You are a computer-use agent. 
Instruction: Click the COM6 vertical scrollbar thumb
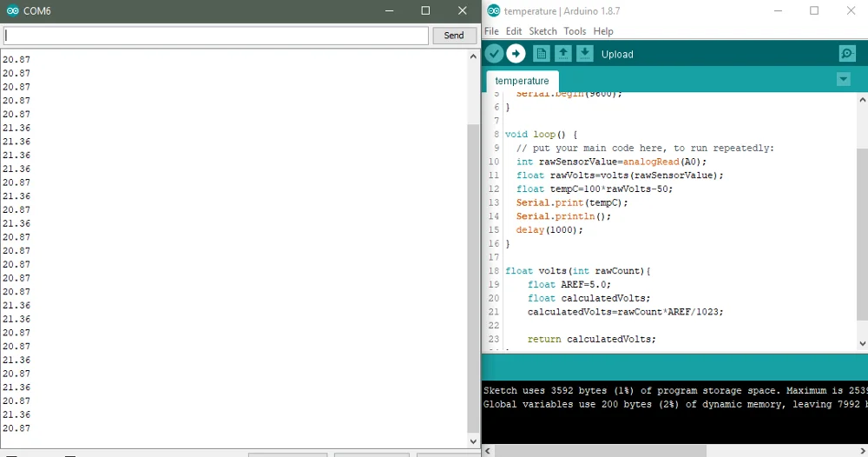[473, 277]
